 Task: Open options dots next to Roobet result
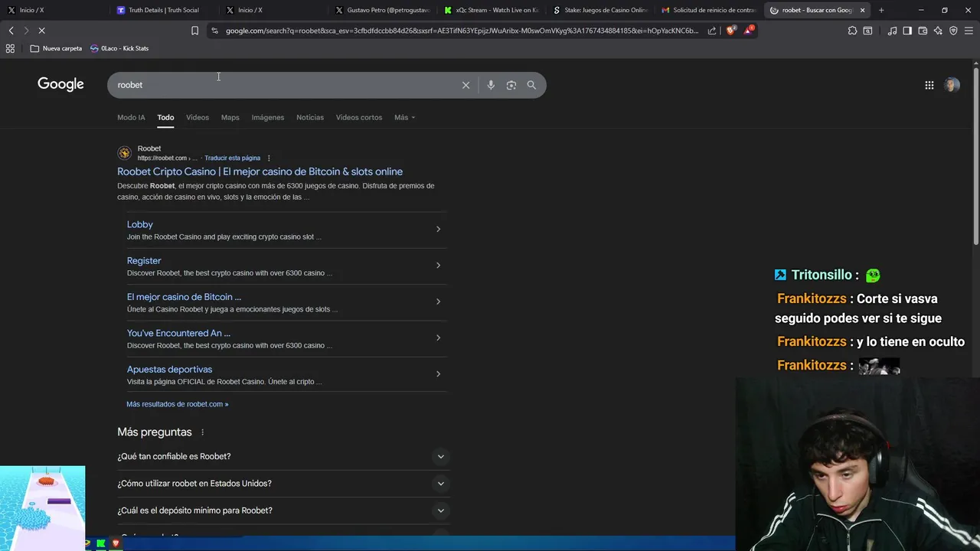(269, 158)
